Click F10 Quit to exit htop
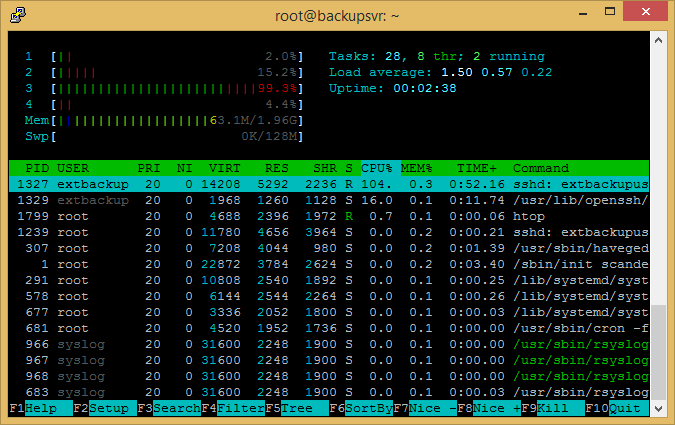 coord(623,409)
